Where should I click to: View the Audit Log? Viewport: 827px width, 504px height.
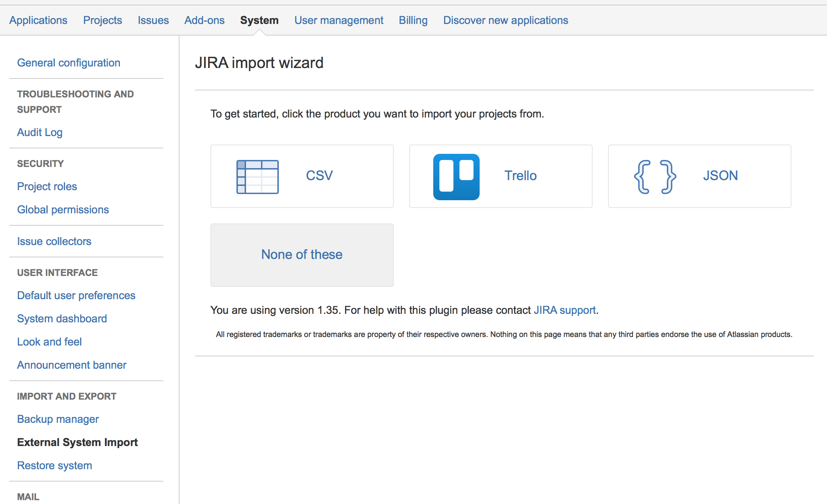click(x=39, y=132)
